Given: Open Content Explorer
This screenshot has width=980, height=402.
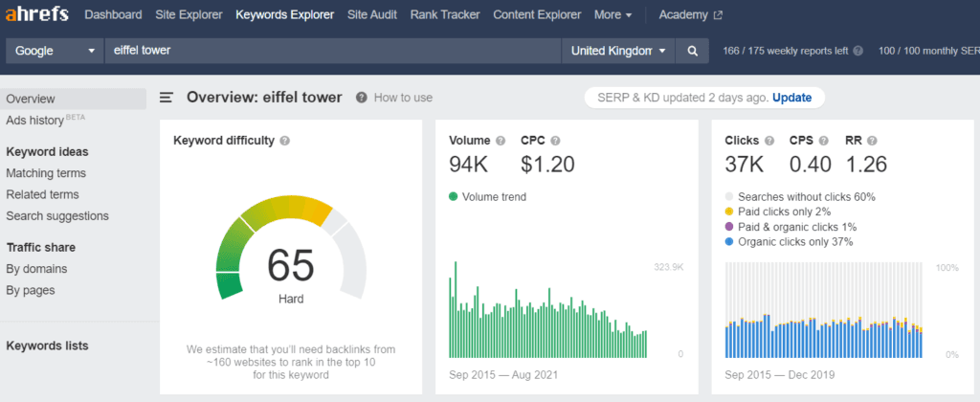Looking at the screenshot, I should 537,14.
